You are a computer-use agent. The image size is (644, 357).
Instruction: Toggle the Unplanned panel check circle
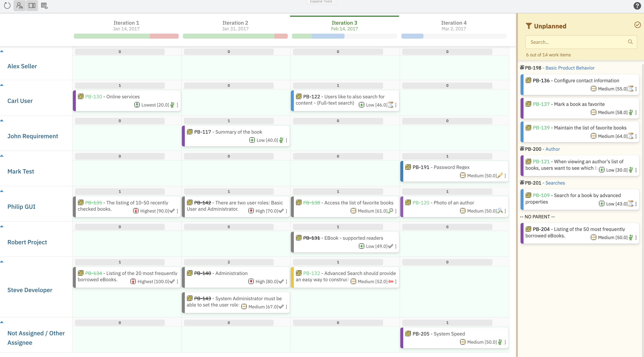(637, 25)
